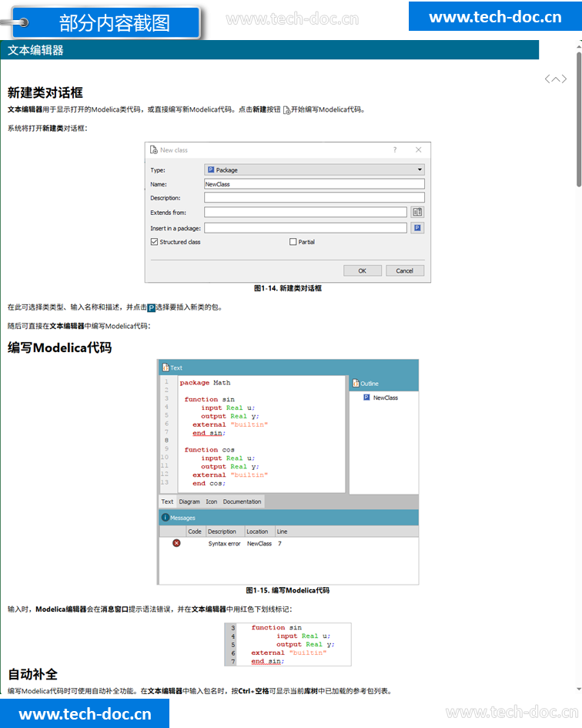Select the Syntax error message text
The width and height of the screenshot is (582, 728).
[224, 544]
